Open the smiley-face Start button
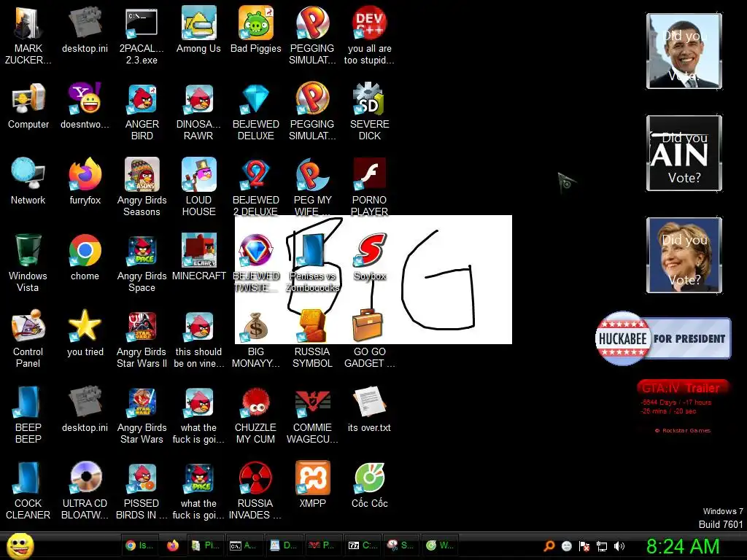The height and width of the screenshot is (560, 747). (20, 546)
